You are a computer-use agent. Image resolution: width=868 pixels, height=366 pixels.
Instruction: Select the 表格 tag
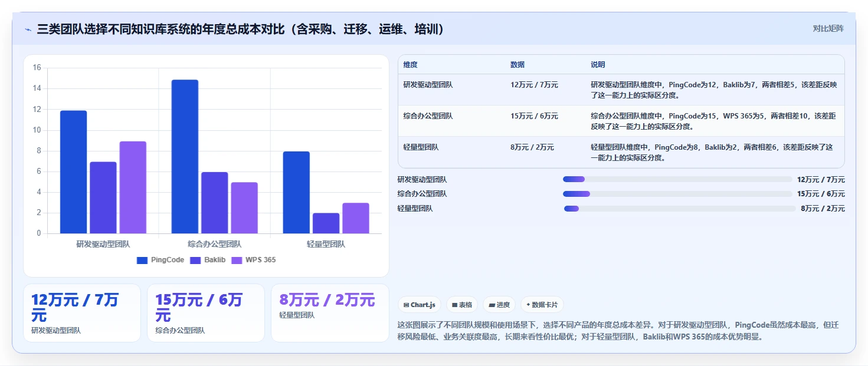tap(462, 305)
